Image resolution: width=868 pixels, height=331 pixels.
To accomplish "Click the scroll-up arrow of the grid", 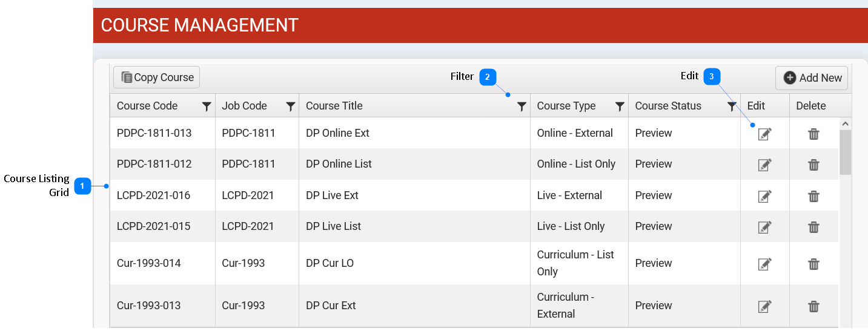I will (x=846, y=124).
